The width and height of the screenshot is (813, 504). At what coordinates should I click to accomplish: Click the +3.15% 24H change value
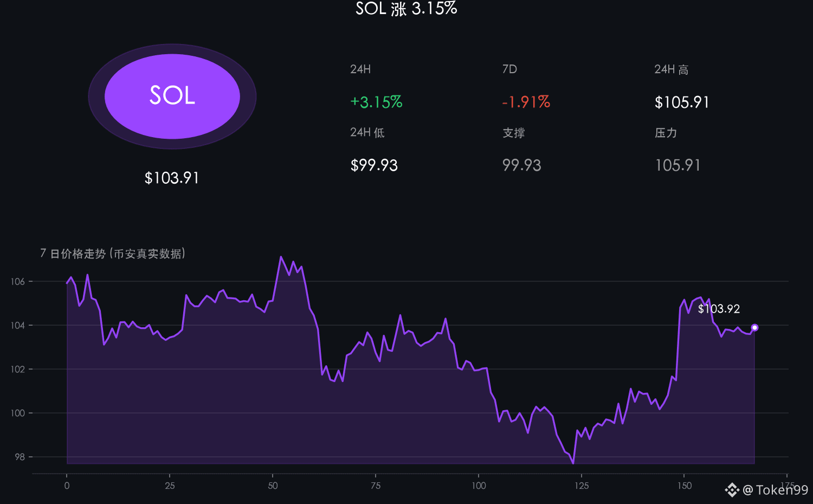pyautogui.click(x=376, y=102)
